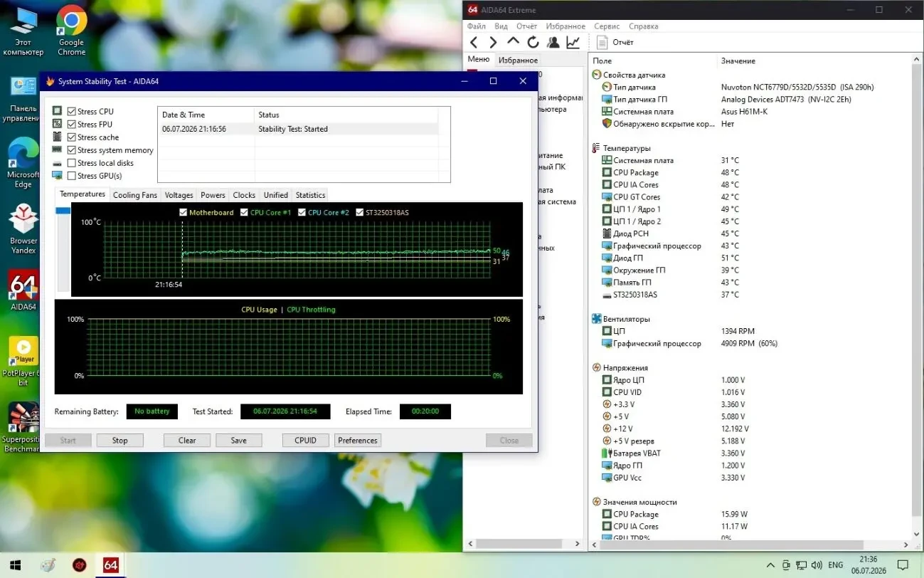Image resolution: width=924 pixels, height=578 pixels.
Task: Click the paint-like taskbar icon next to Start
Action: [x=48, y=565]
